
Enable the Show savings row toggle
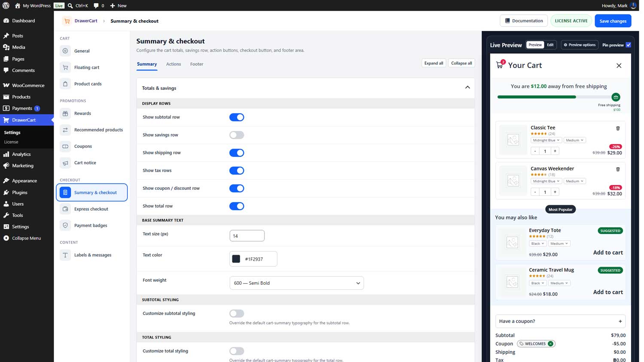coord(237,135)
